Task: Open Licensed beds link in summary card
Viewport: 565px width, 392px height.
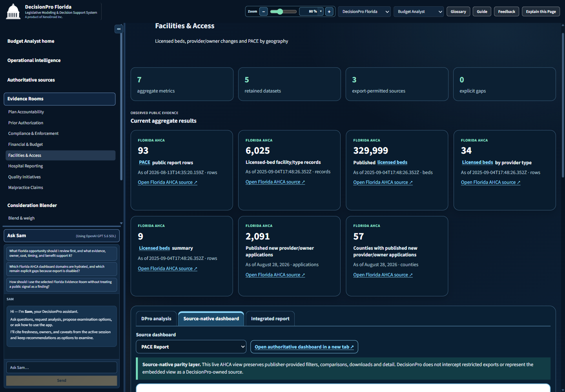Action: click(x=155, y=248)
